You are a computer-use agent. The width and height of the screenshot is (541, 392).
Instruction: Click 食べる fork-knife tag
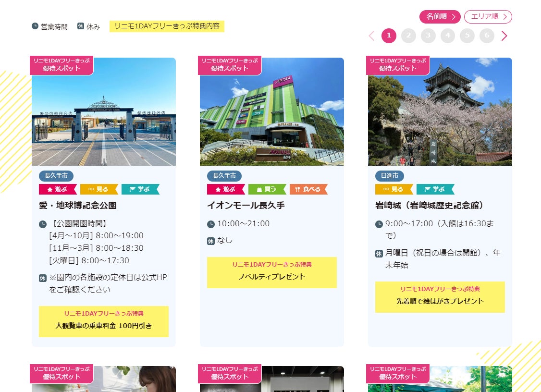point(309,189)
